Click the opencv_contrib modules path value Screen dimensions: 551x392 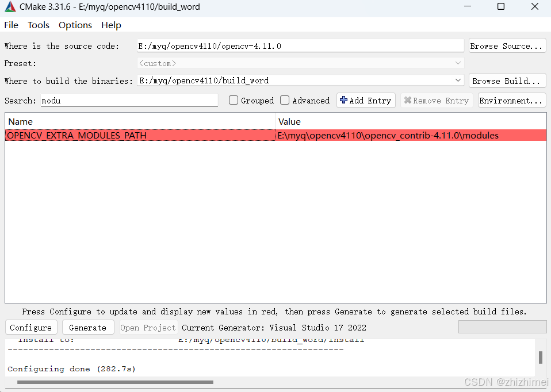pyautogui.click(x=411, y=135)
